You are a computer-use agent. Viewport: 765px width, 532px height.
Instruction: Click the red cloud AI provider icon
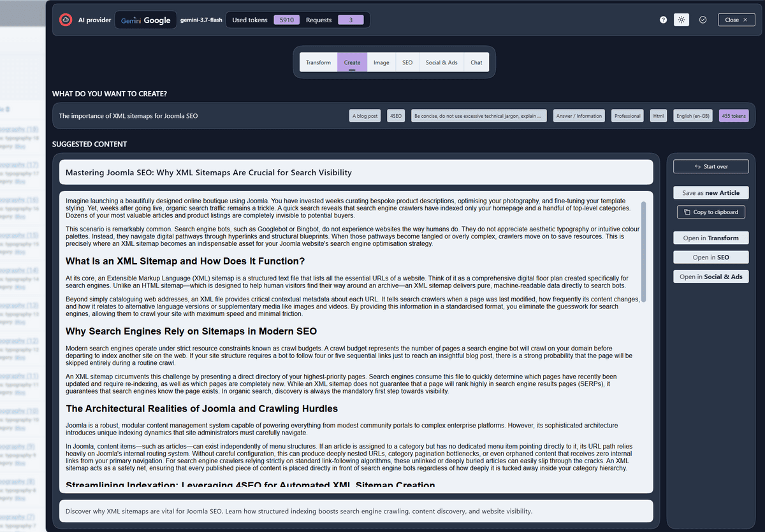tap(66, 20)
